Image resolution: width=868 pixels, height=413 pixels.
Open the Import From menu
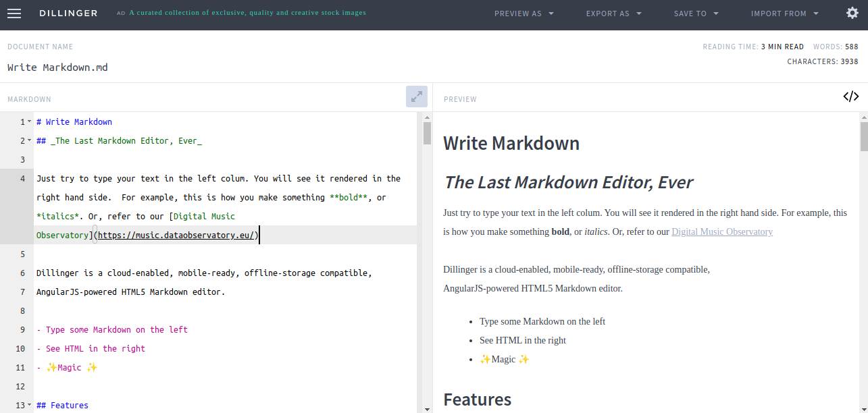point(784,13)
